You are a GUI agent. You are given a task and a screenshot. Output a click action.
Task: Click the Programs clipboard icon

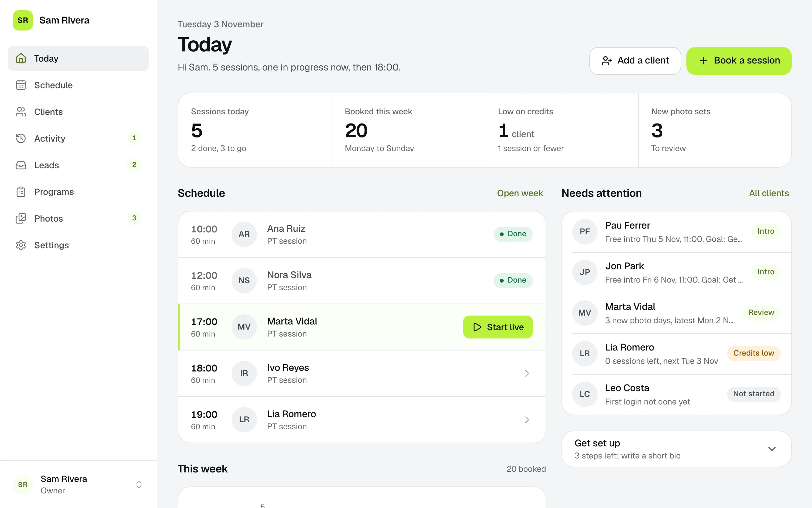[21, 192]
